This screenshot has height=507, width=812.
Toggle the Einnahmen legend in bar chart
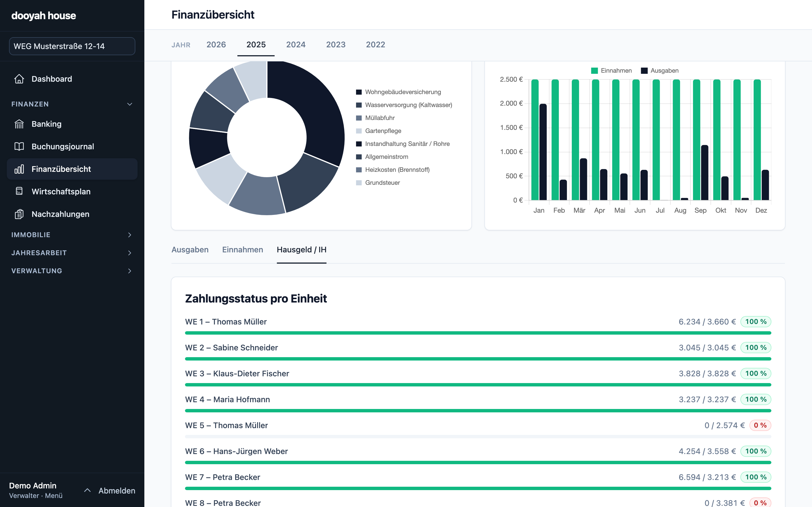611,71
